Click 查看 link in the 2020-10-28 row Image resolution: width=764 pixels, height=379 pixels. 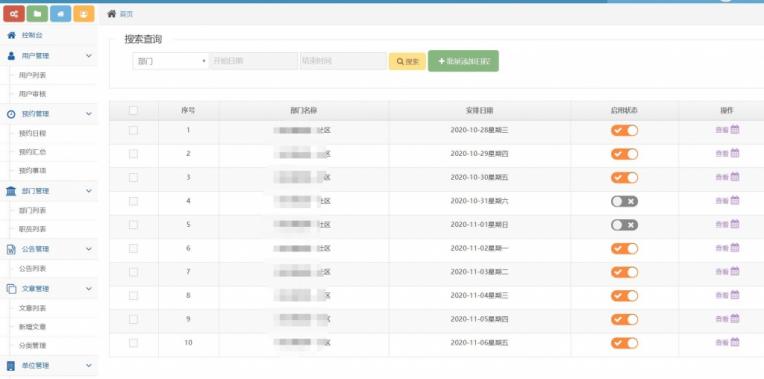pyautogui.click(x=722, y=130)
